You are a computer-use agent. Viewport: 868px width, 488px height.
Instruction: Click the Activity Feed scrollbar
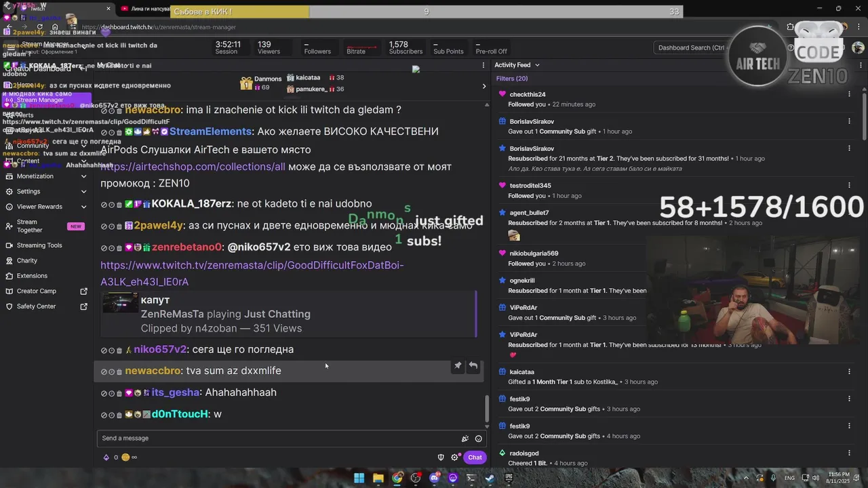[x=864, y=115]
